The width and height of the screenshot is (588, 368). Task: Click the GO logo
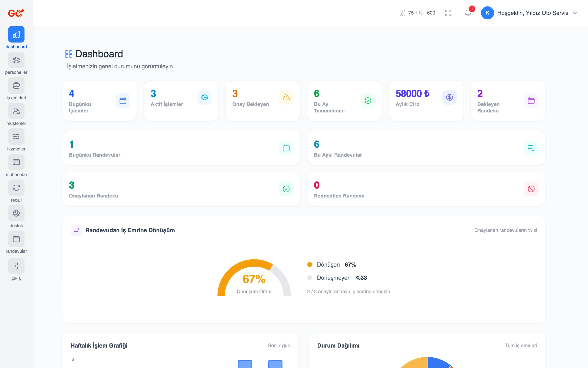[x=16, y=13]
